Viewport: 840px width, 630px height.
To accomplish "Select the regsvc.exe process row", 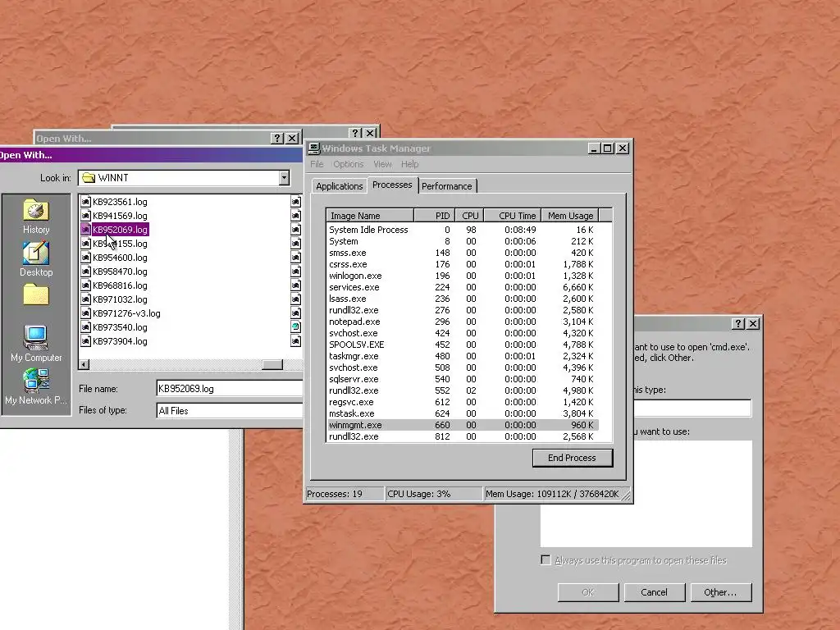I will pos(463,402).
